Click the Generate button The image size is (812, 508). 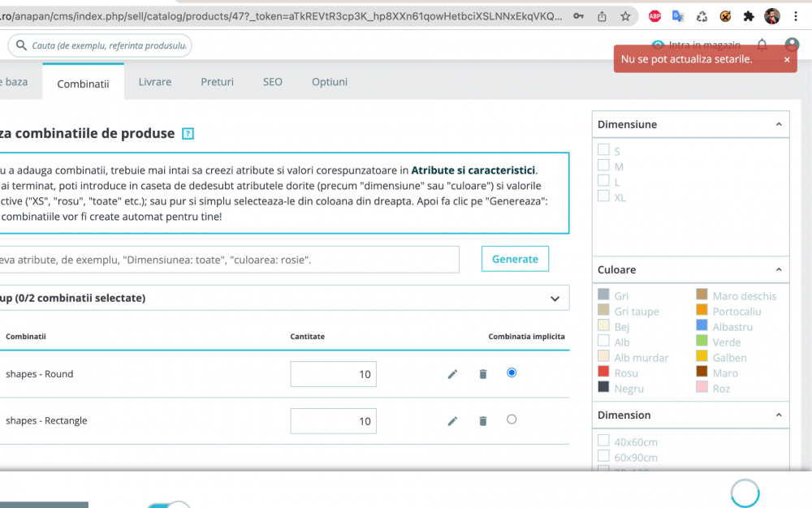tap(515, 258)
